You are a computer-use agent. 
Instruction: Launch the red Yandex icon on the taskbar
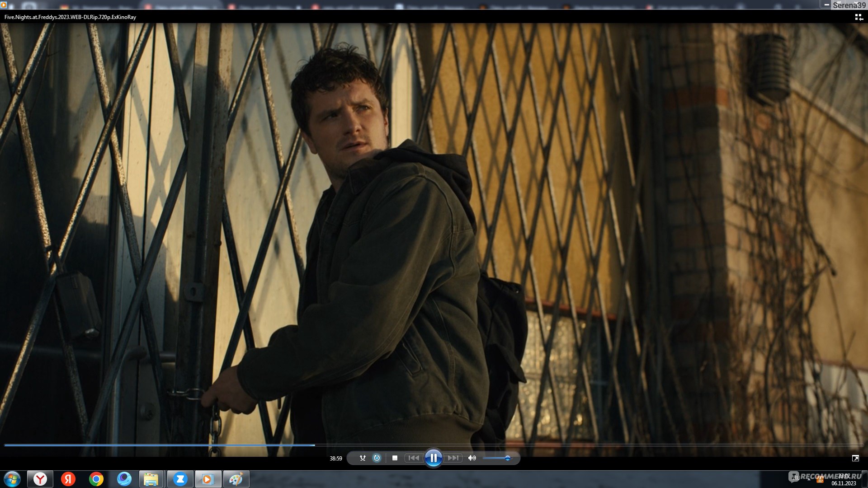pos(68,479)
